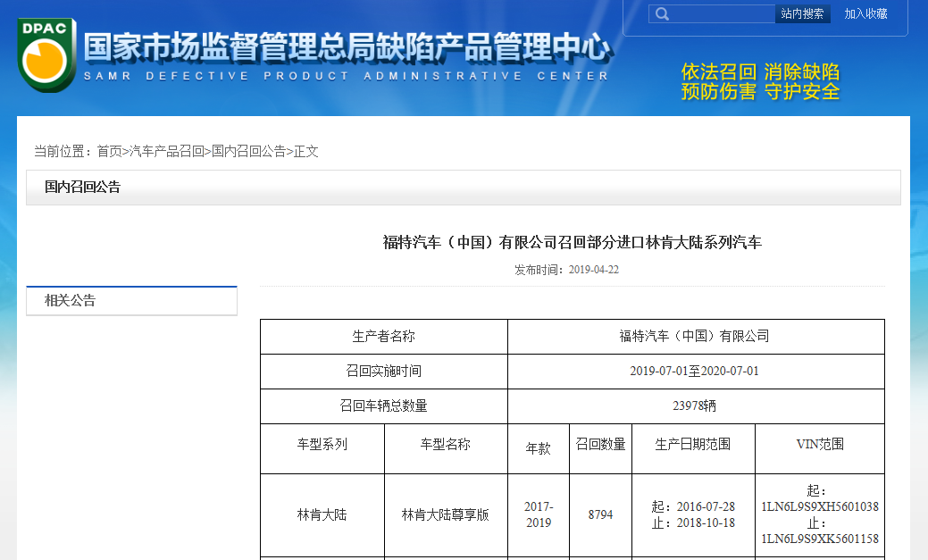Image resolution: width=928 pixels, height=560 pixels.
Task: Click the publish date 2019-04-22
Action: point(594,270)
